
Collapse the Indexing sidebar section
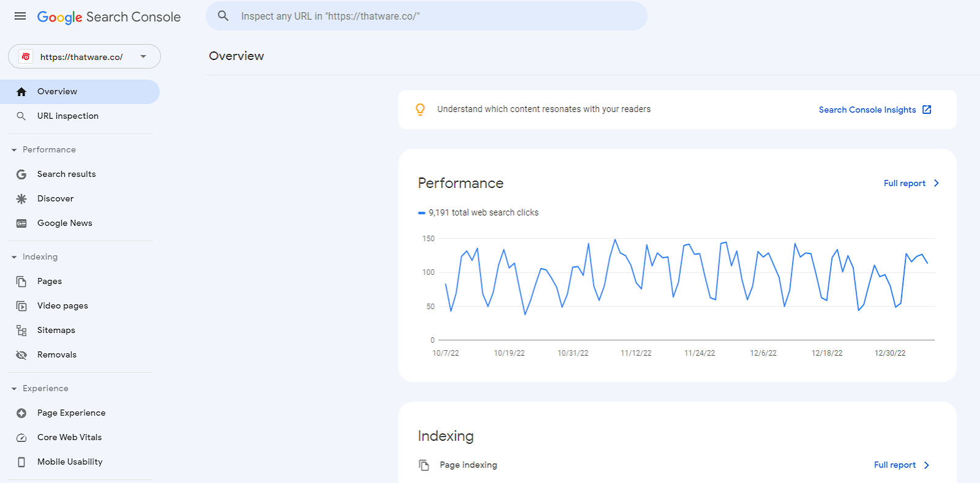(14, 257)
